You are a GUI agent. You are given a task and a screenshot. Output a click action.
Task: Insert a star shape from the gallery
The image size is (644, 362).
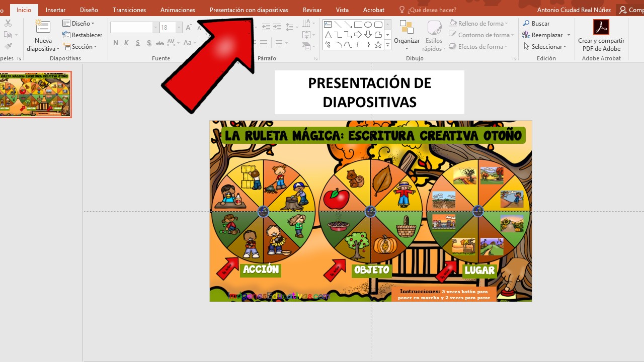pyautogui.click(x=378, y=45)
